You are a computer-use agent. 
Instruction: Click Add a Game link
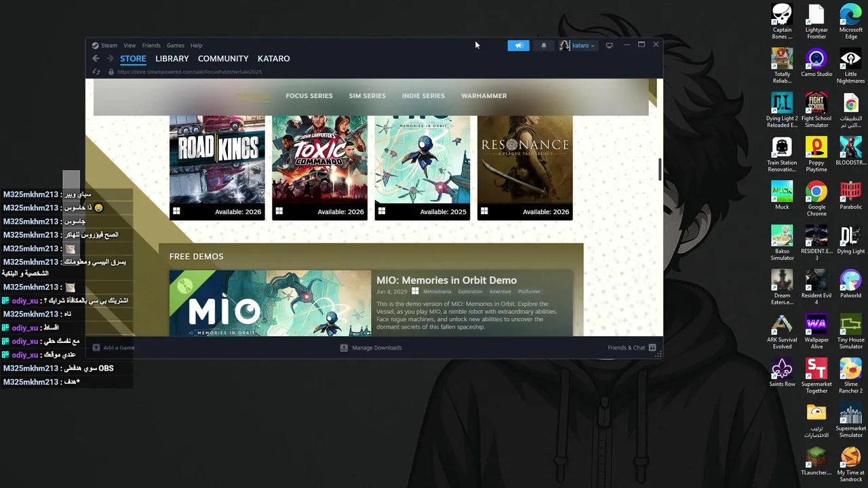(119, 348)
